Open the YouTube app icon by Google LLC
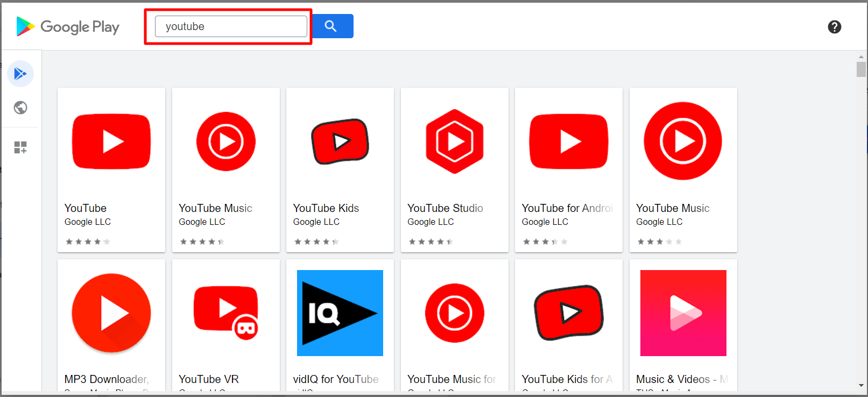This screenshot has height=397, width=868. 111,141
